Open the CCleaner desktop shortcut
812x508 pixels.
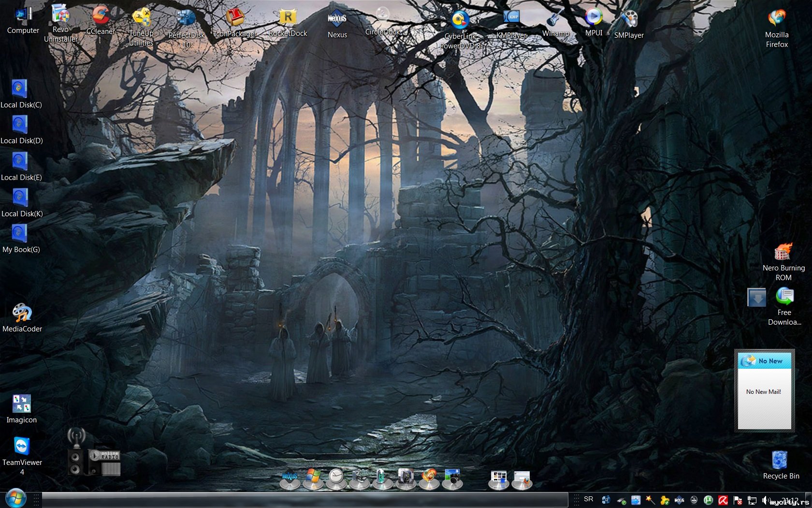101,20
